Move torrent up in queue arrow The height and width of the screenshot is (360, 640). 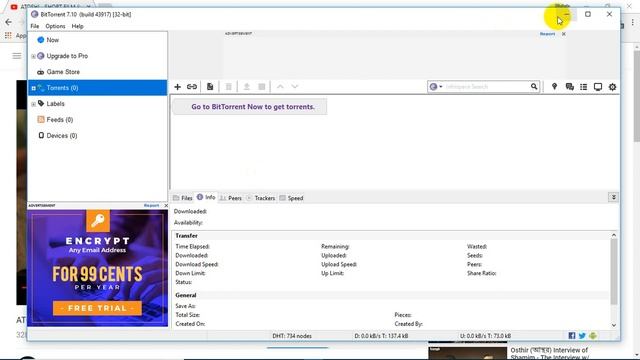[x=280, y=87]
